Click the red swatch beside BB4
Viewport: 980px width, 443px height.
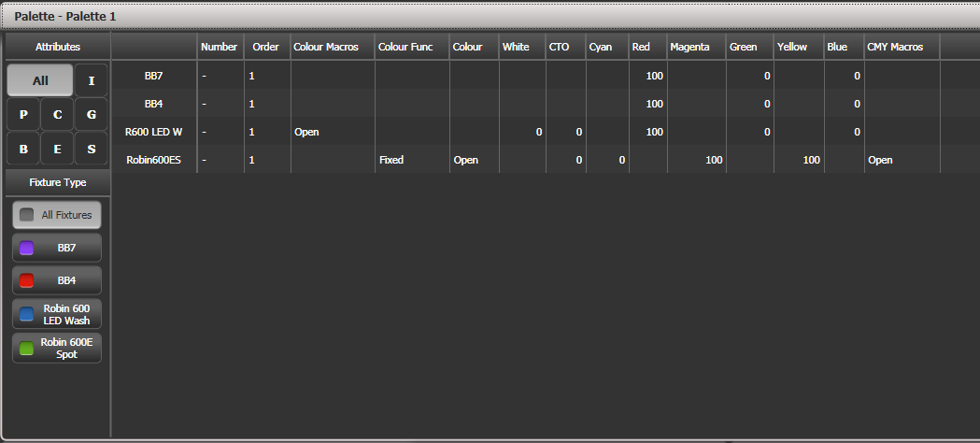[x=26, y=280]
